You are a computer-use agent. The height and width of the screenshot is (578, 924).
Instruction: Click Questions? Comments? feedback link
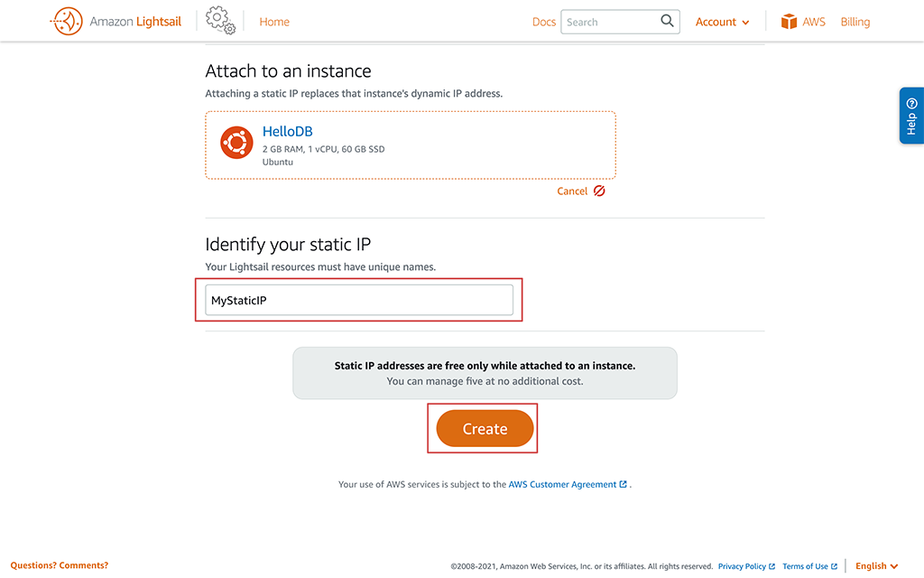point(60,565)
